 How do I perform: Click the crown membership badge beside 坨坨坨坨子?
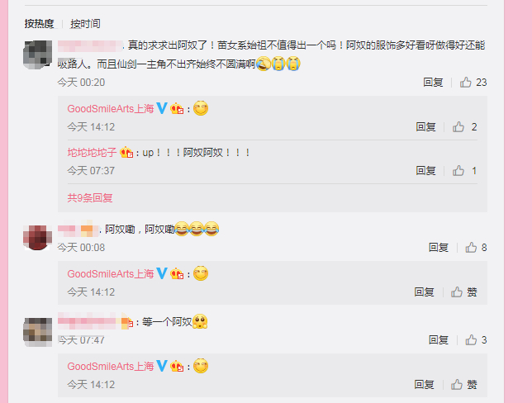point(126,153)
